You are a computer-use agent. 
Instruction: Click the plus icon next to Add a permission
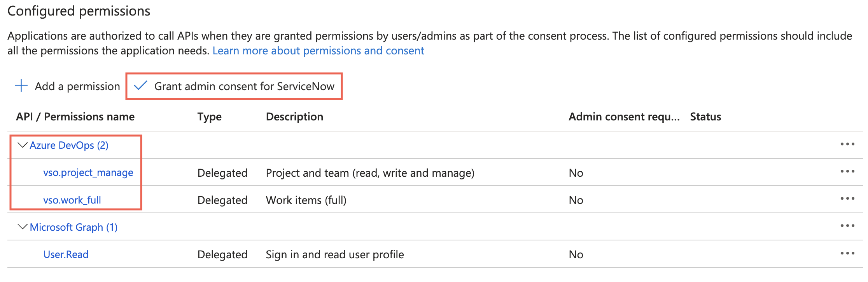(x=21, y=85)
